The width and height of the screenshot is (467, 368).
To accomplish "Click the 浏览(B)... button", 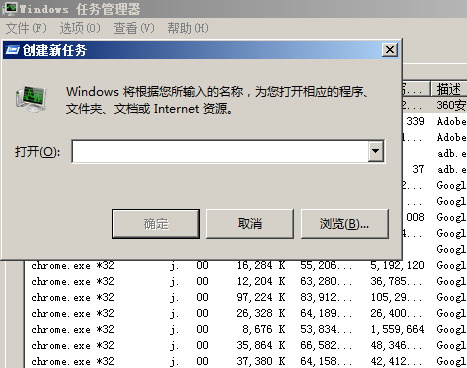I will pos(345,224).
